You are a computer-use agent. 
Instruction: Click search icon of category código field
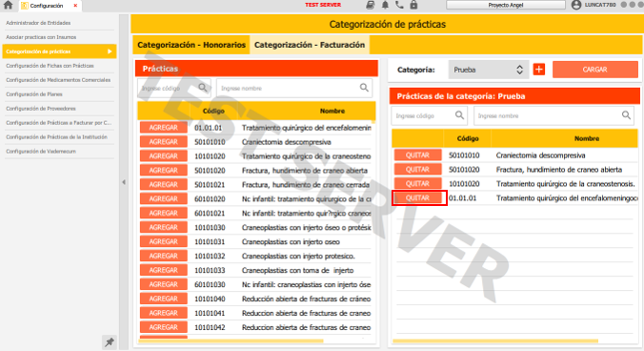[x=459, y=115]
